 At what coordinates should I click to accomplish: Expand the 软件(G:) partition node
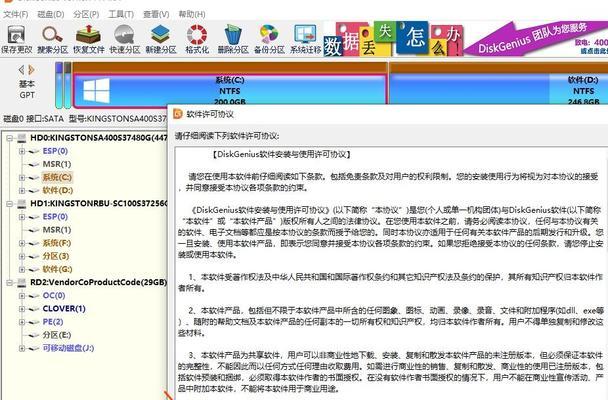22,269
